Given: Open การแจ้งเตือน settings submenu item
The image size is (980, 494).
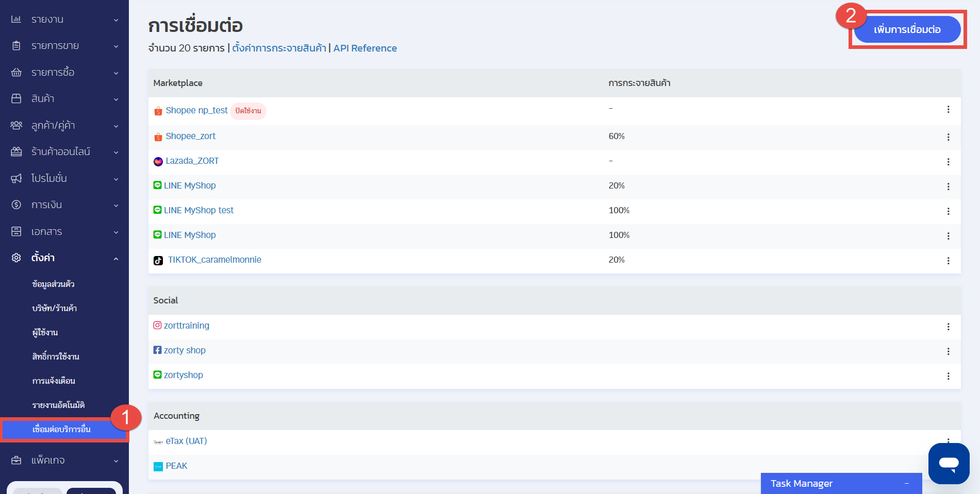Looking at the screenshot, I should [54, 381].
